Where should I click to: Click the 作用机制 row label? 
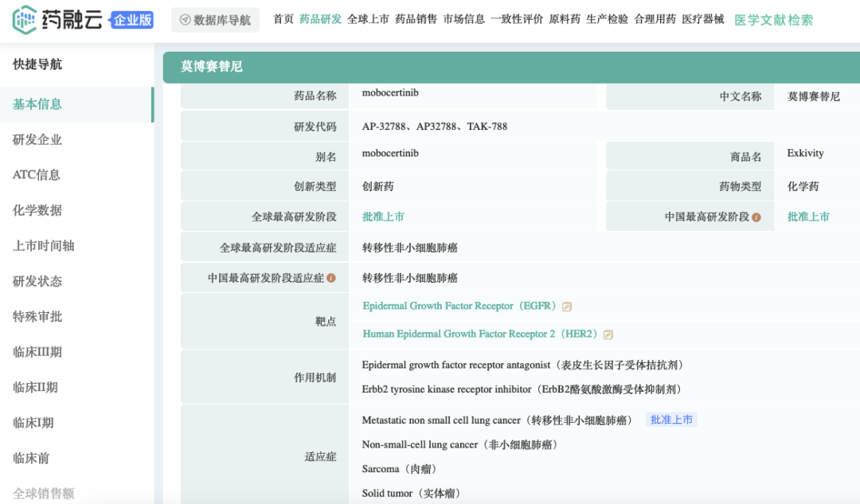pyautogui.click(x=315, y=377)
